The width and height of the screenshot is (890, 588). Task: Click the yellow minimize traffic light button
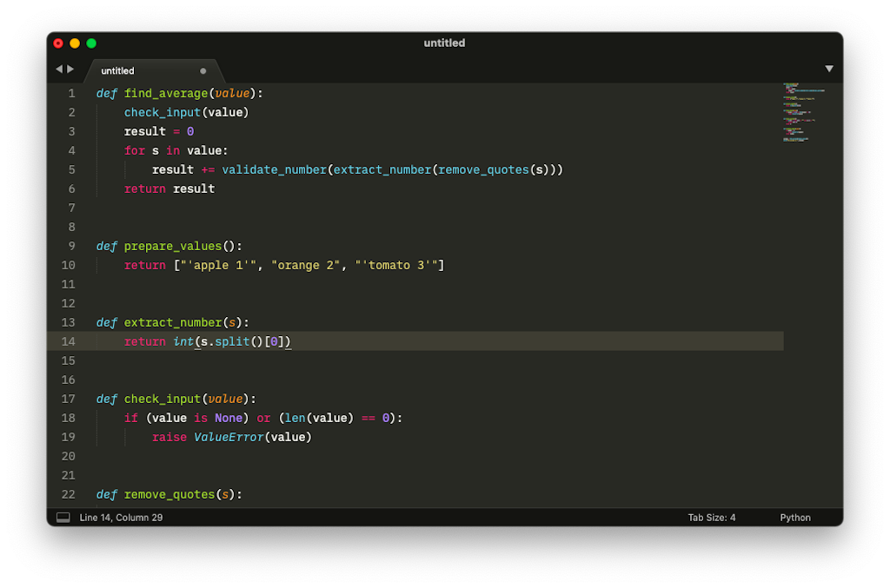click(x=72, y=43)
